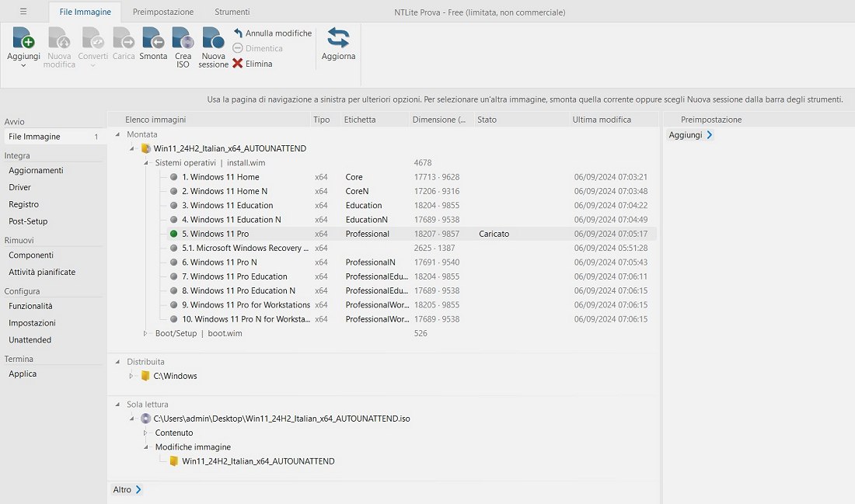Sort by Elenco immagini column header
Image resolution: width=855 pixels, height=504 pixels.
209,120
